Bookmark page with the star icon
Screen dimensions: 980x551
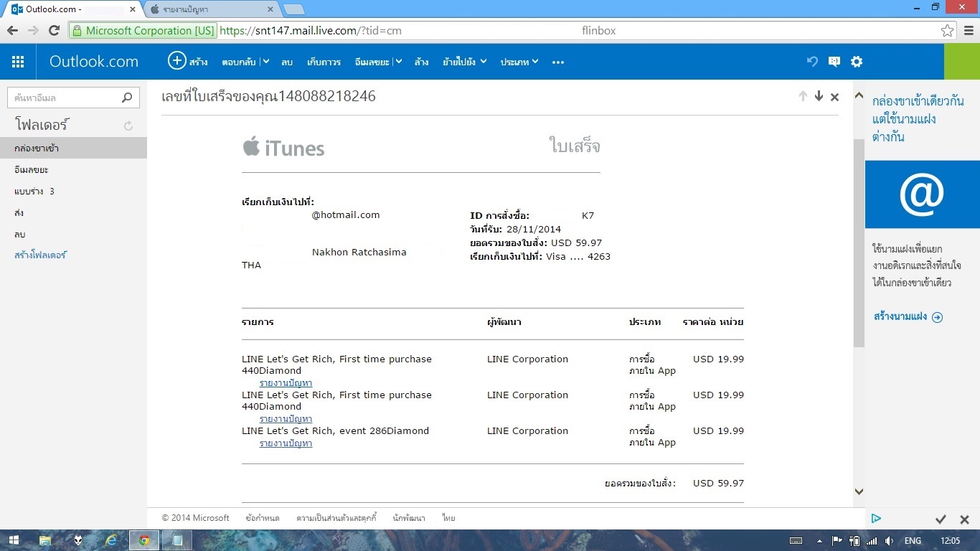click(948, 31)
